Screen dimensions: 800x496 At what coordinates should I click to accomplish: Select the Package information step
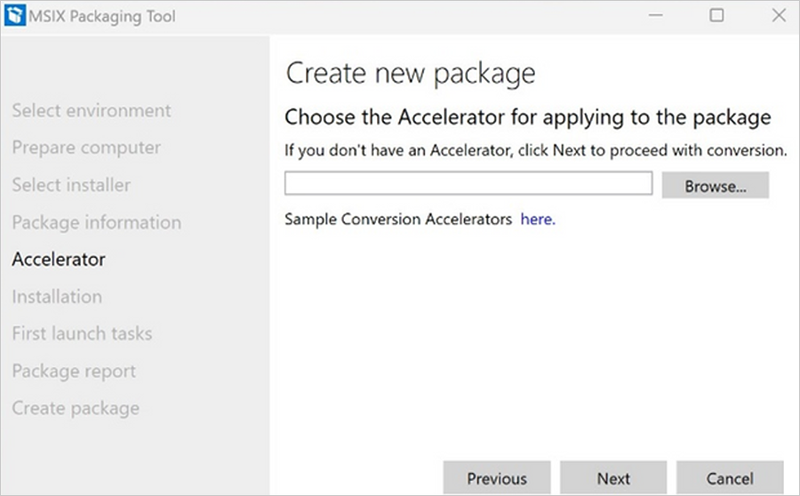click(96, 222)
